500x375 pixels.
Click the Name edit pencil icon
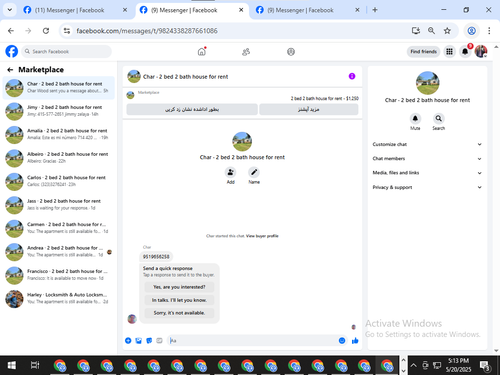click(x=254, y=172)
